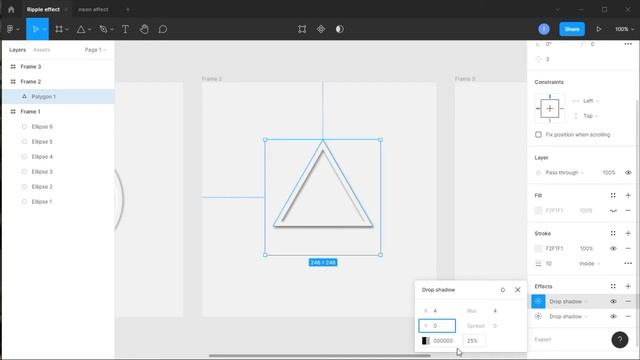Select the Text tool
Viewport: 640px width, 360px height.
click(125, 29)
